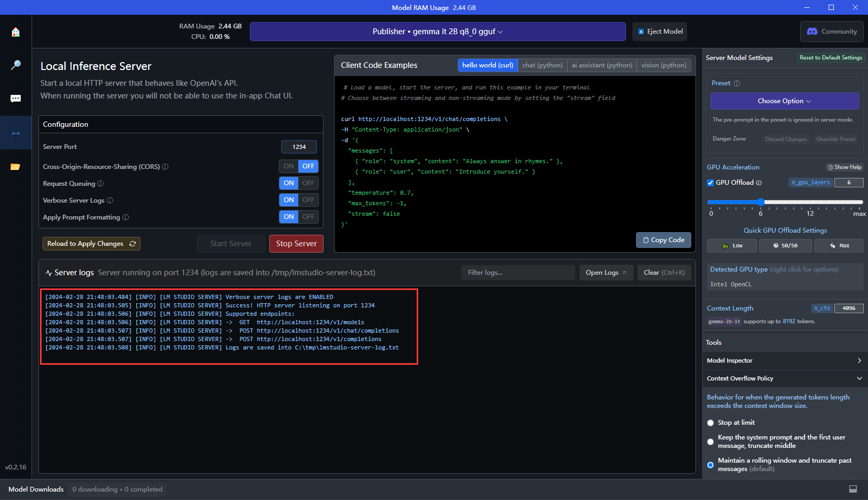Collapse the Context Overflow Policy section
Viewport: 868px width, 500px height.
click(x=785, y=379)
